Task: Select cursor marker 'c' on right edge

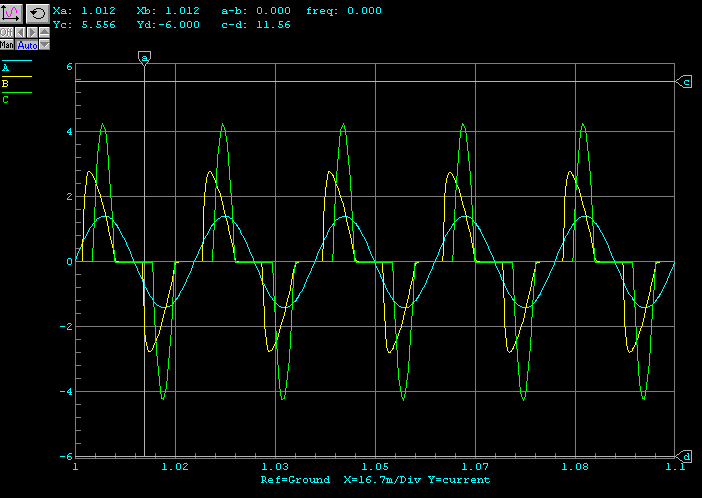Action: tap(686, 81)
